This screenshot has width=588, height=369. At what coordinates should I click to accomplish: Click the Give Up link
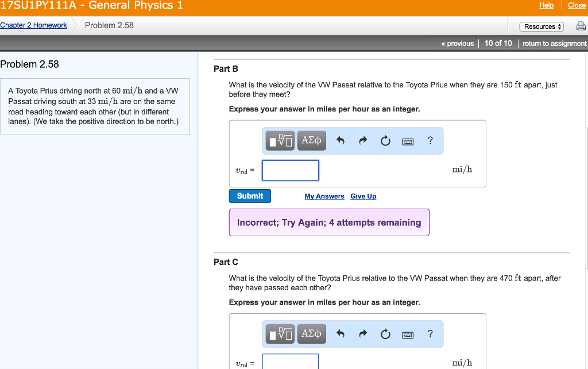[363, 197]
